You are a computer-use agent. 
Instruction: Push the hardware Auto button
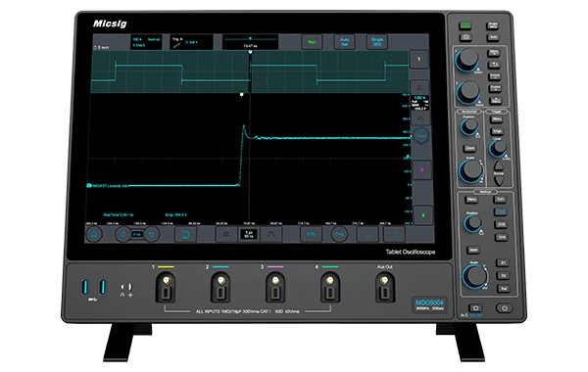(x=493, y=37)
